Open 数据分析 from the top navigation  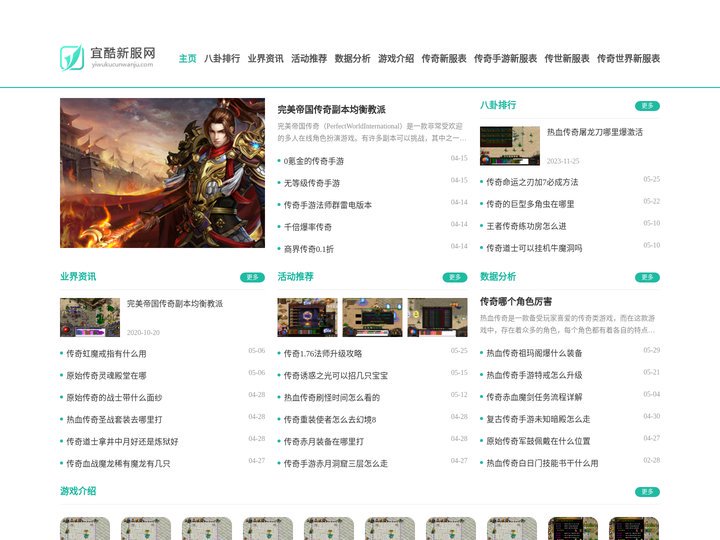[x=353, y=58]
